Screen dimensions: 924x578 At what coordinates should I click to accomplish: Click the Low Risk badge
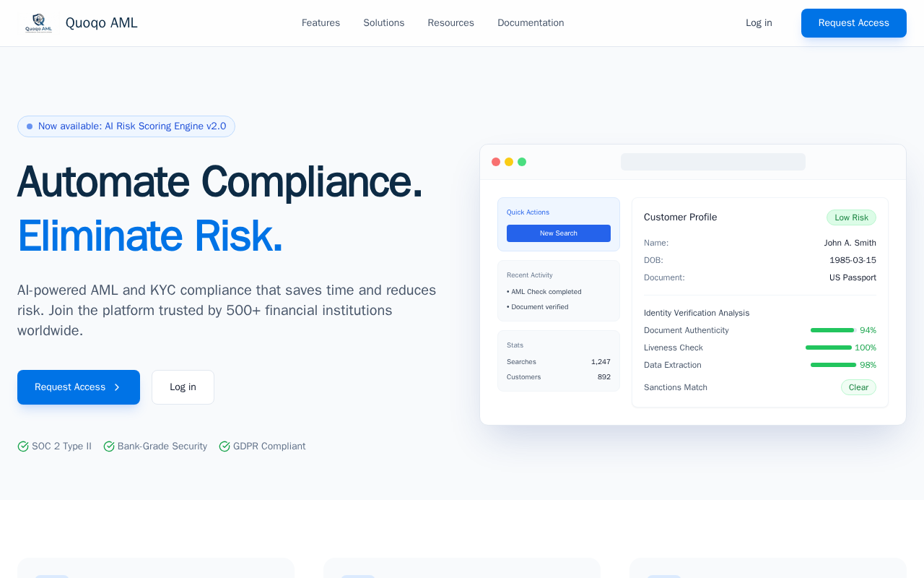pos(851,217)
